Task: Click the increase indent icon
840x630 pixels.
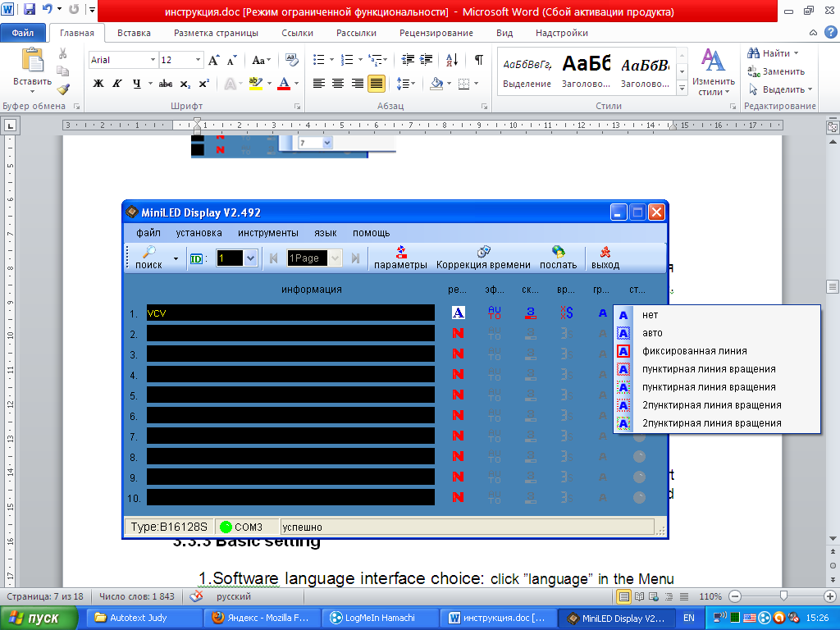Action: click(426, 59)
